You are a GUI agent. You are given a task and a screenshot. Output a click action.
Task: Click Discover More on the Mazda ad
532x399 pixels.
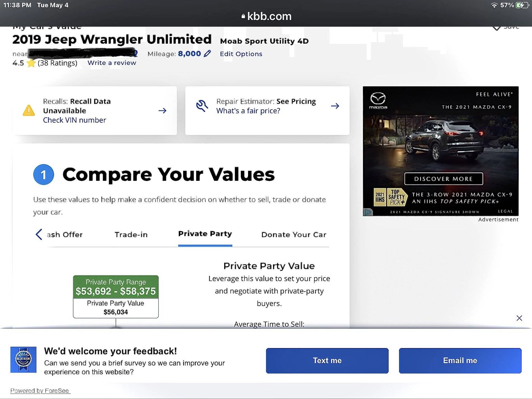pos(444,179)
